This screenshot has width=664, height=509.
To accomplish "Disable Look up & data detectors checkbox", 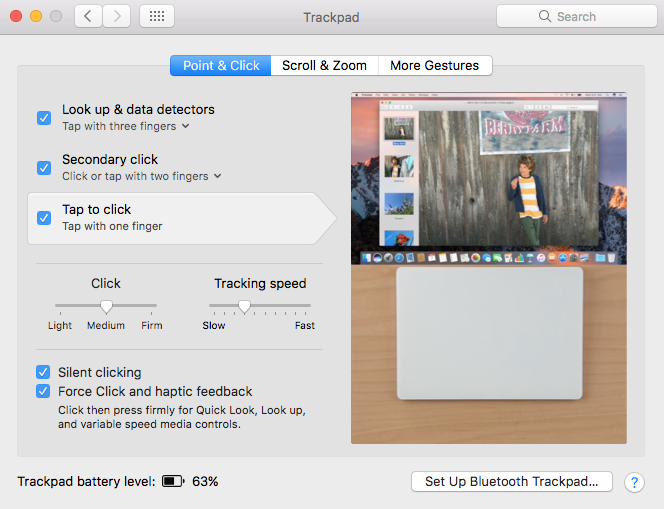I will (x=44, y=118).
